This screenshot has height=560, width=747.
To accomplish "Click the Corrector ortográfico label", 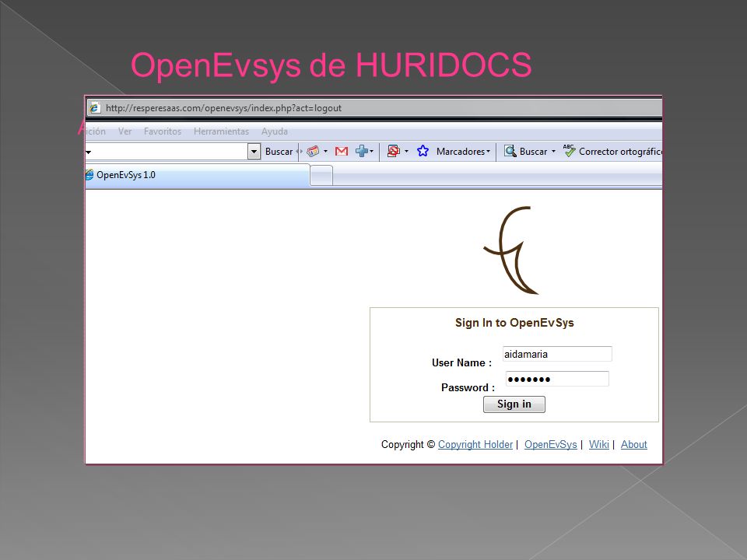I will 620,152.
